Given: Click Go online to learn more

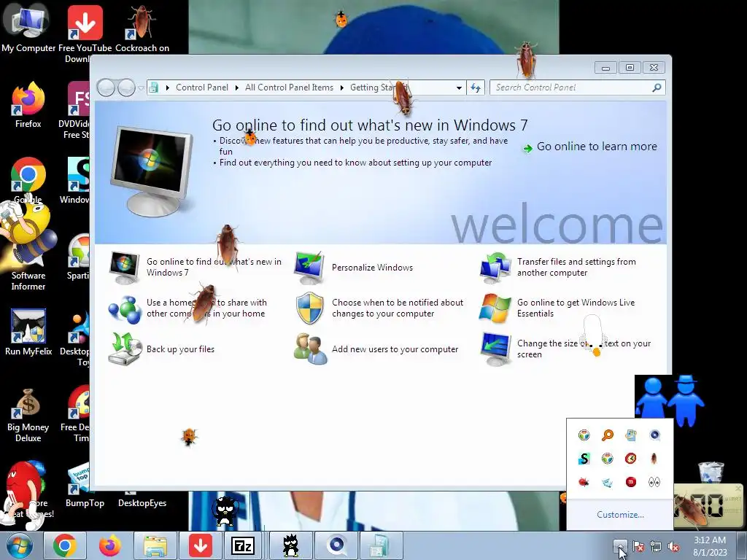Looking at the screenshot, I should coord(597,147).
